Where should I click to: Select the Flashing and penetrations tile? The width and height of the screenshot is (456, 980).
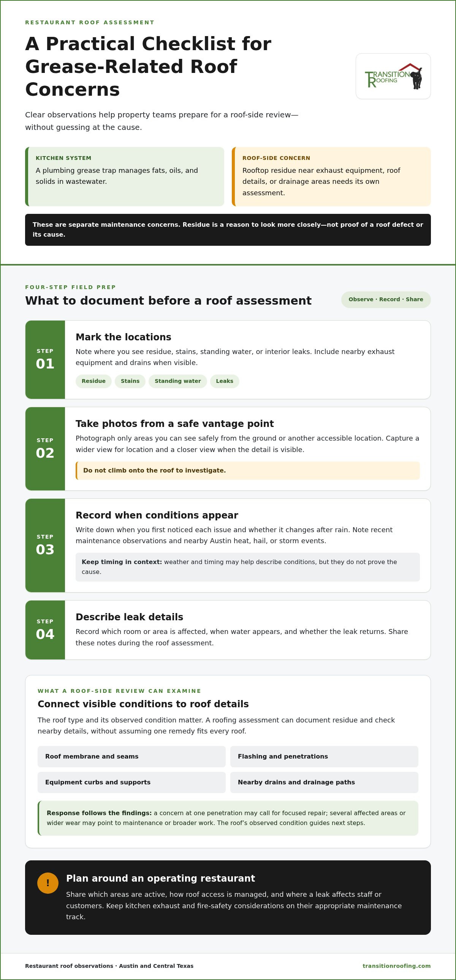[324, 756]
